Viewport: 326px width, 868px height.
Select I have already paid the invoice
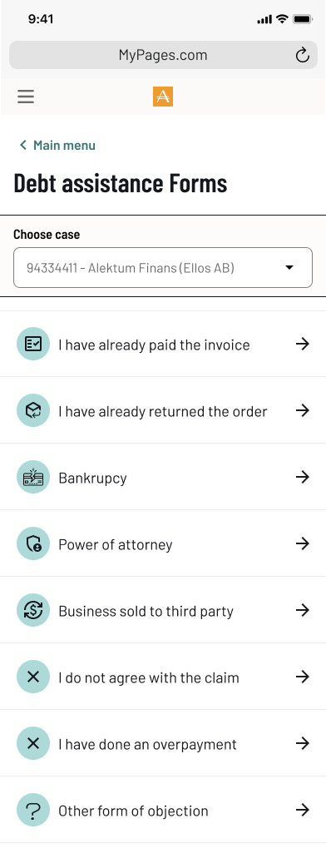point(163,344)
